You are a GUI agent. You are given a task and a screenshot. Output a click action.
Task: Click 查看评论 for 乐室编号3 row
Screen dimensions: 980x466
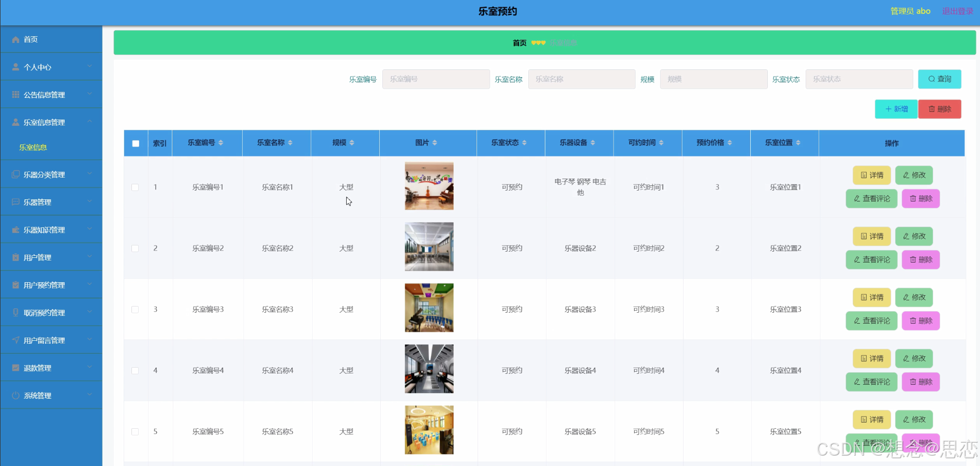[x=872, y=321]
